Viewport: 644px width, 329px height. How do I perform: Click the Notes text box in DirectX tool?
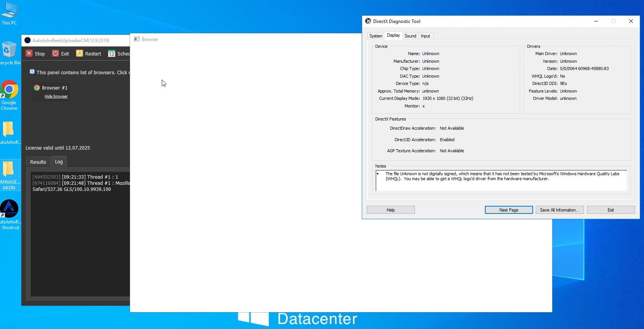501,181
